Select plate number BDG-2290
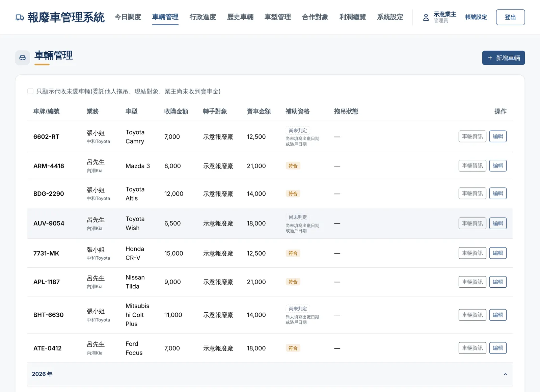Screen dimensions: 540x392 pos(49,194)
